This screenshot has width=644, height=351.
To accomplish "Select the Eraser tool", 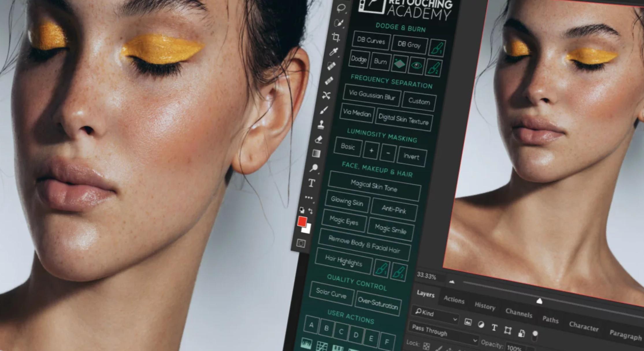I will (318, 140).
